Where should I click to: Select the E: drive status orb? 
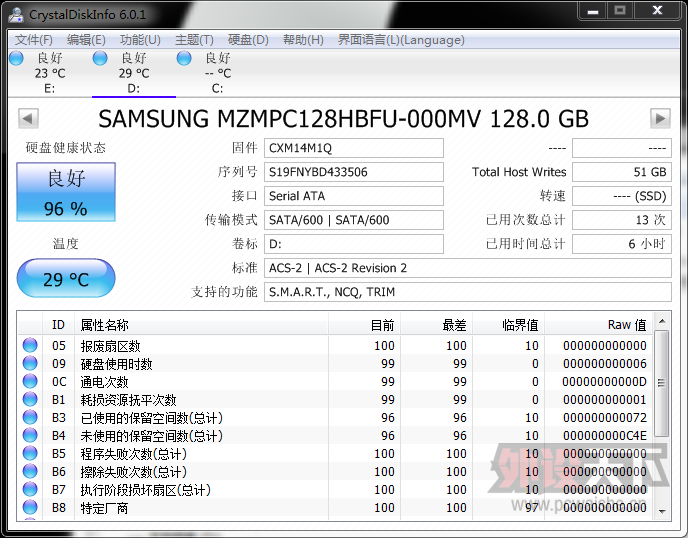pyautogui.click(x=16, y=58)
